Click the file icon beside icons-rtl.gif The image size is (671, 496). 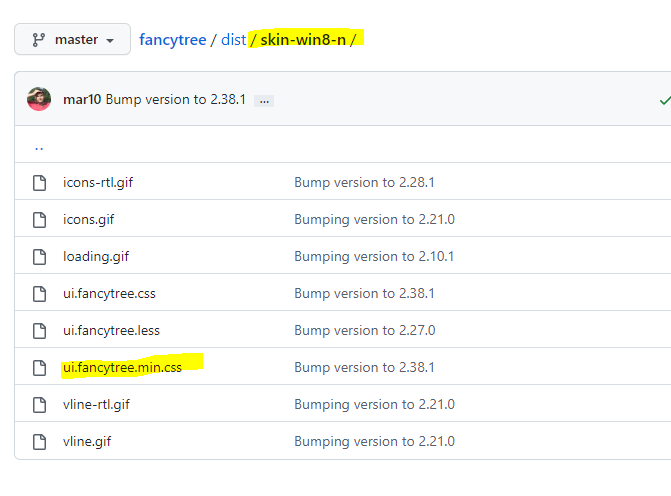(39, 183)
